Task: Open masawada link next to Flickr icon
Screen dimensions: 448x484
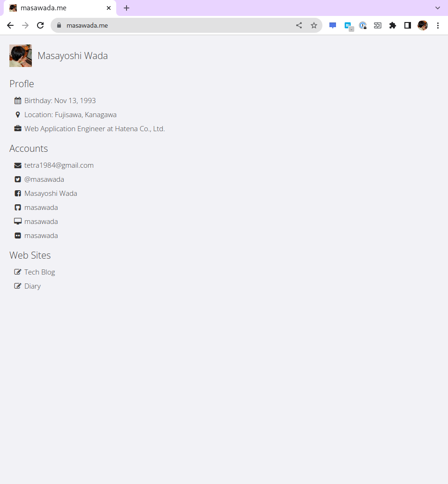Action: (41, 236)
